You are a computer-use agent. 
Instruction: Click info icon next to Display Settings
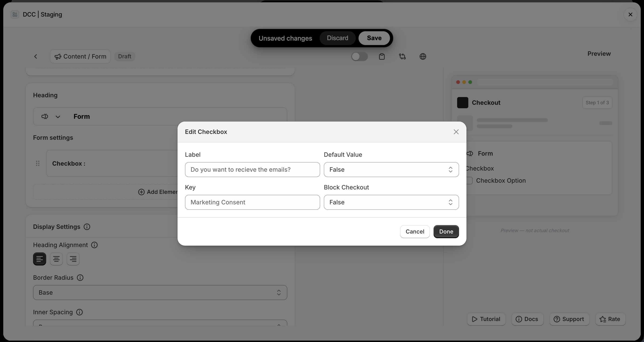(87, 227)
